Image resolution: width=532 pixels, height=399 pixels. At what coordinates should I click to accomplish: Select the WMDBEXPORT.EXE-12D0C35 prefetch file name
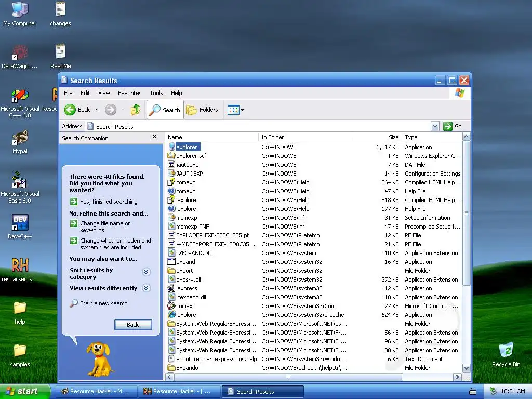coord(216,244)
